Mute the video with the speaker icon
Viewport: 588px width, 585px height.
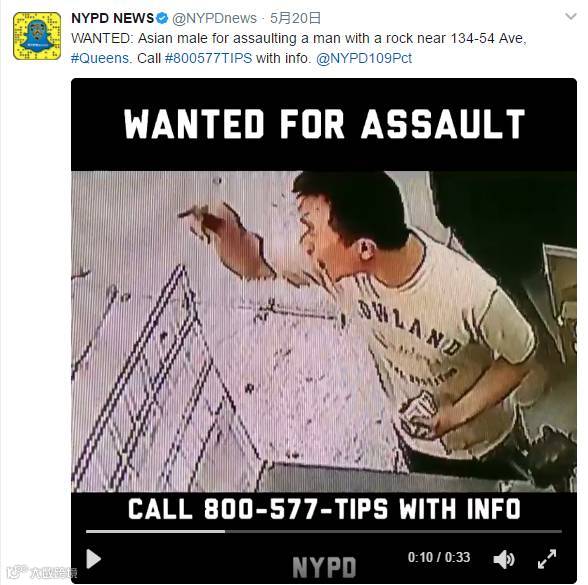(504, 560)
